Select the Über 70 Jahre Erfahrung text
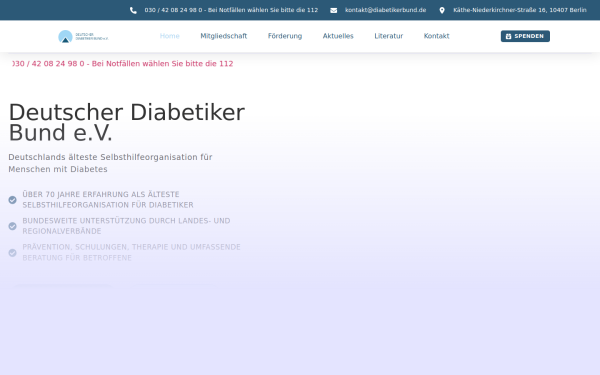The image size is (600, 375). [108, 200]
